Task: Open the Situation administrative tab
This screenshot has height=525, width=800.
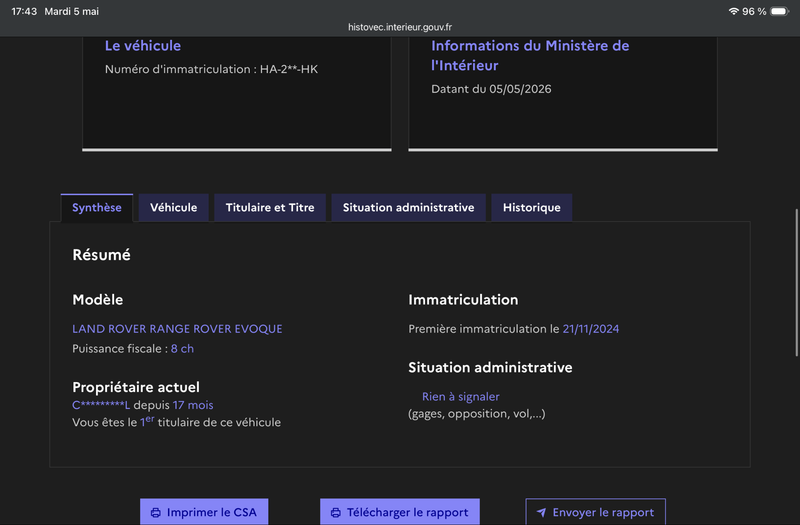Action: [x=408, y=208]
